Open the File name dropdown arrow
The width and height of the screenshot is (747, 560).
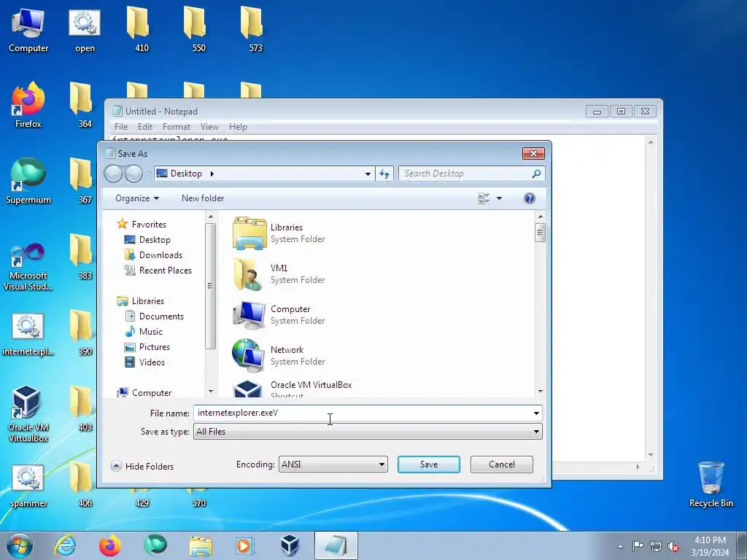[x=536, y=413]
